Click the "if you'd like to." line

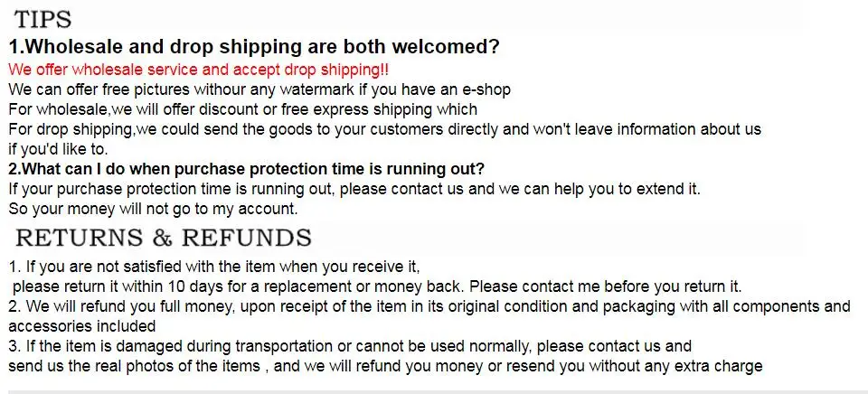click(58, 149)
